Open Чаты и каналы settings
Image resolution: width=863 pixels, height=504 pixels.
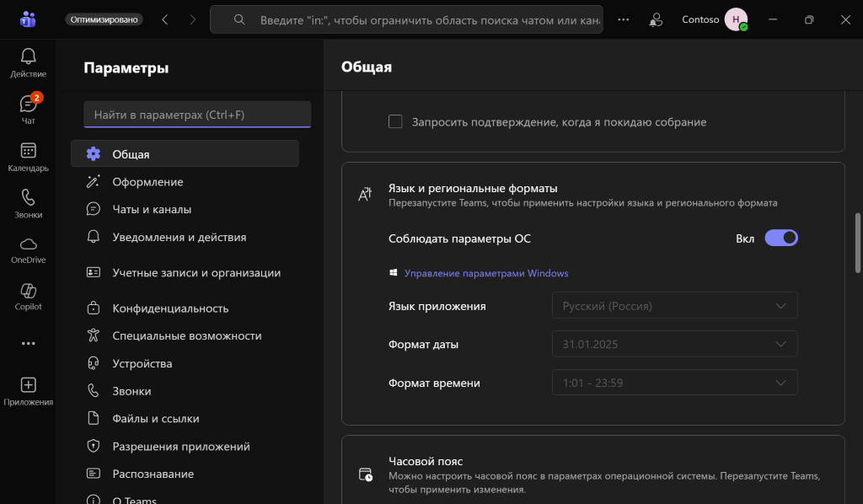pos(185,209)
